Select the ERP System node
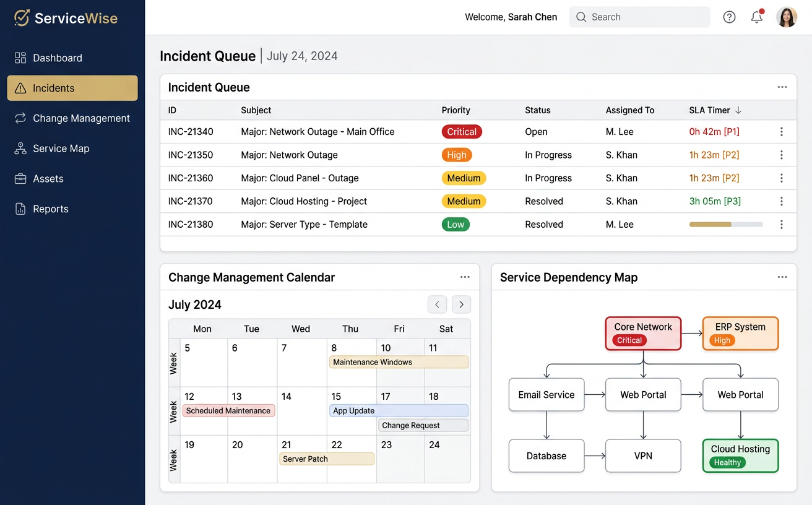 740,334
